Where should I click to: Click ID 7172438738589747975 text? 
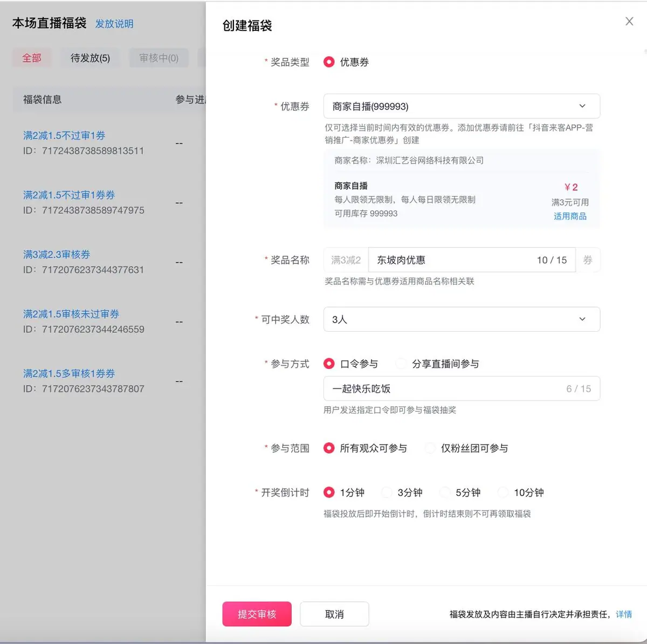(x=84, y=210)
